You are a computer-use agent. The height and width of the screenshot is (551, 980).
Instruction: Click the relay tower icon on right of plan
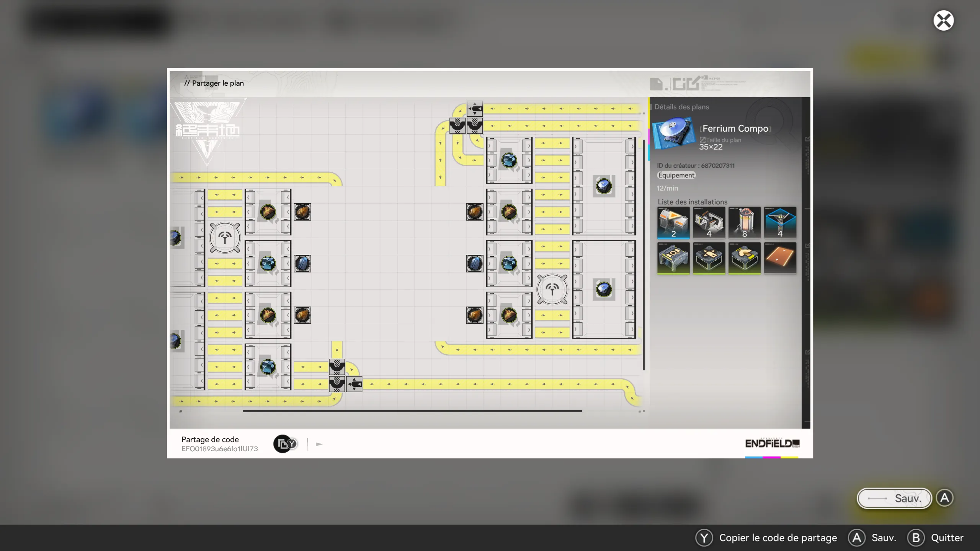pyautogui.click(x=552, y=289)
